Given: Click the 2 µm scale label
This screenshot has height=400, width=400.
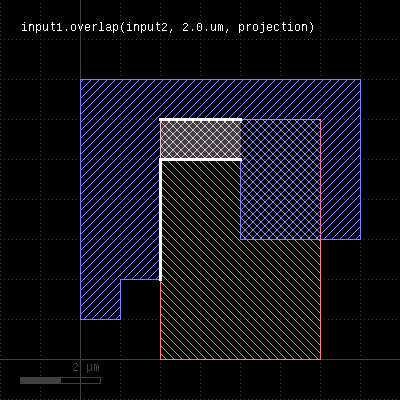Looking at the screenshot, I should tap(86, 368).
